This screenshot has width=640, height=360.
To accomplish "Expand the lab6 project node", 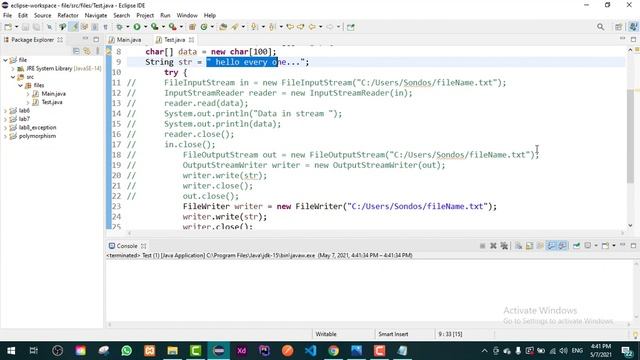I will pos(5,111).
